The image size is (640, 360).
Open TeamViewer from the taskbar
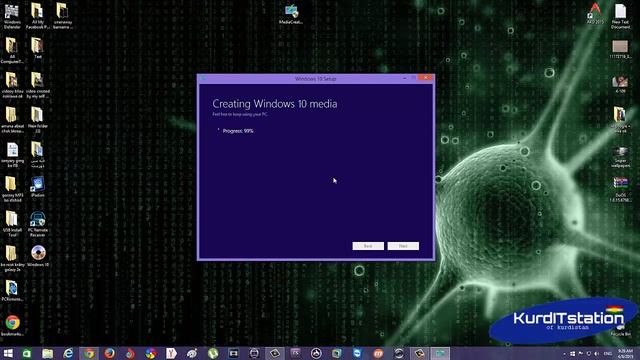point(357,353)
